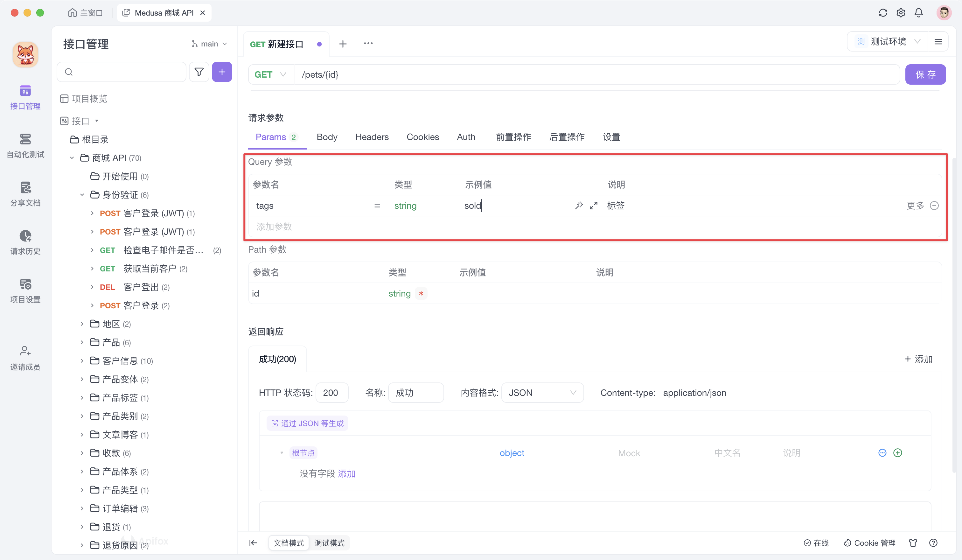Open the filter icon beside the search box
962x560 pixels.
[x=199, y=71]
